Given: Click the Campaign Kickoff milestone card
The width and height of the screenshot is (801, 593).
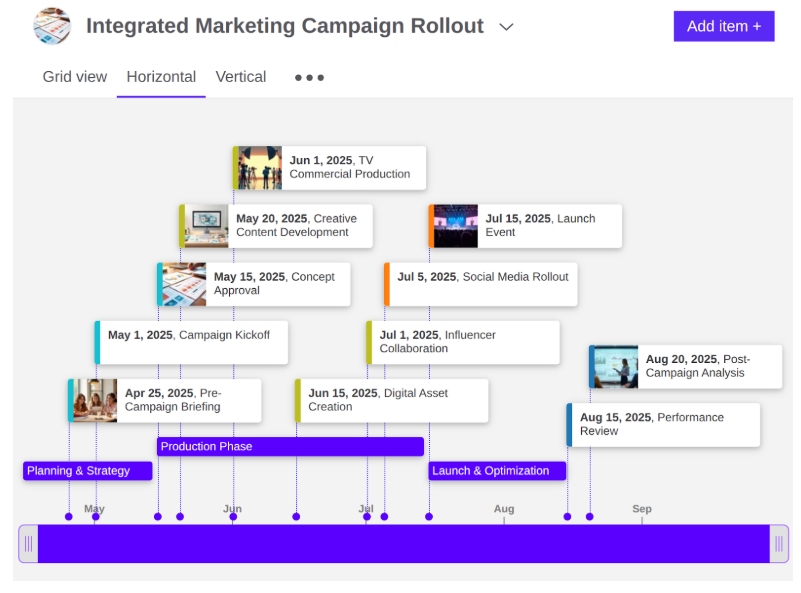Looking at the screenshot, I should click(190, 341).
